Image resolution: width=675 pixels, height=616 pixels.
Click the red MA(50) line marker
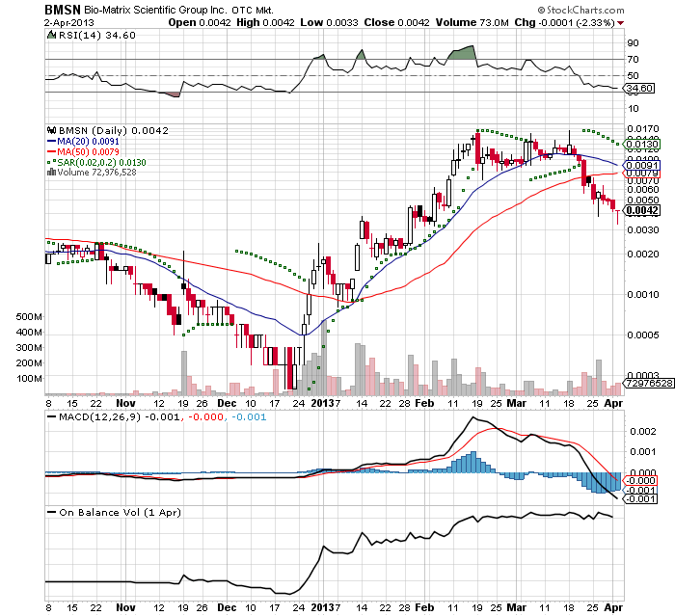(x=51, y=152)
